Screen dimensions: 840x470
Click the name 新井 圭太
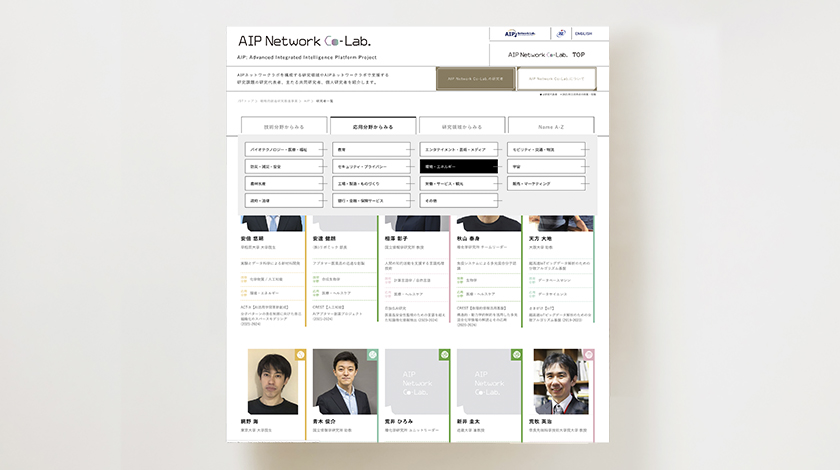point(468,421)
